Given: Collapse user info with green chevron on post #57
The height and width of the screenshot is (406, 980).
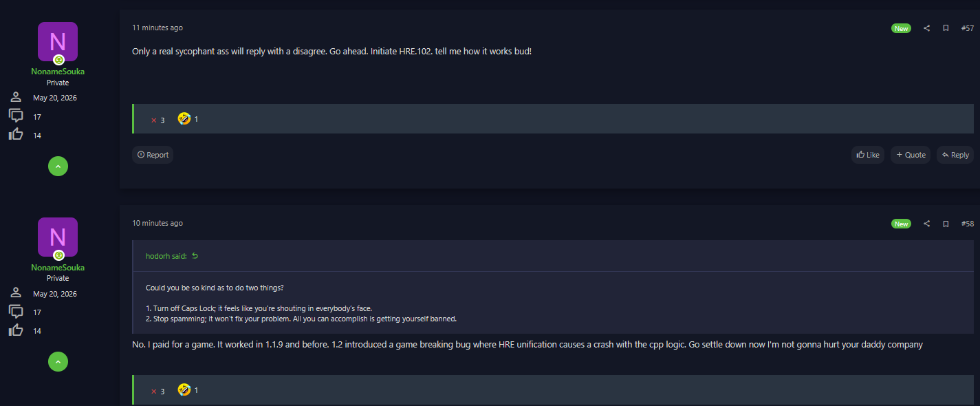Looking at the screenshot, I should coord(58,166).
